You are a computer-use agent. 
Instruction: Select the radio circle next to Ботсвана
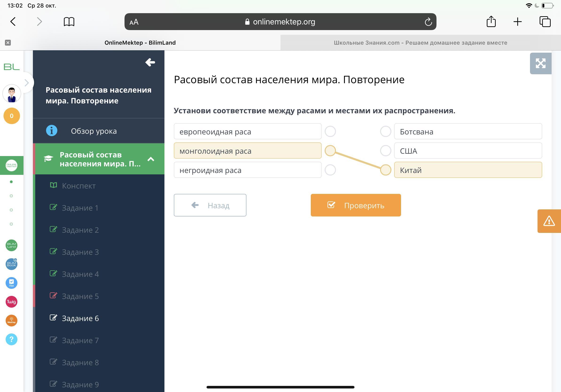click(x=385, y=131)
